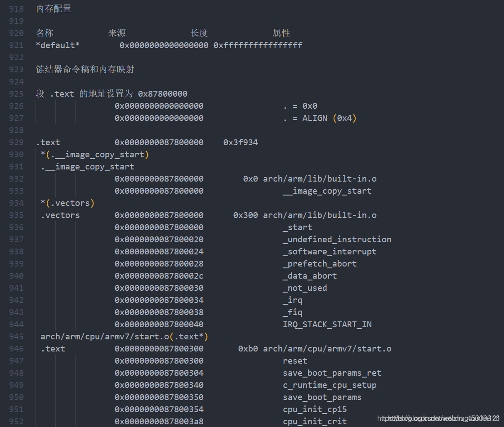Image resolution: width=504 pixels, height=427 pixels.
Task: Click arch/arm/cpu/armv7/start.o path on line 946
Action: (327, 349)
